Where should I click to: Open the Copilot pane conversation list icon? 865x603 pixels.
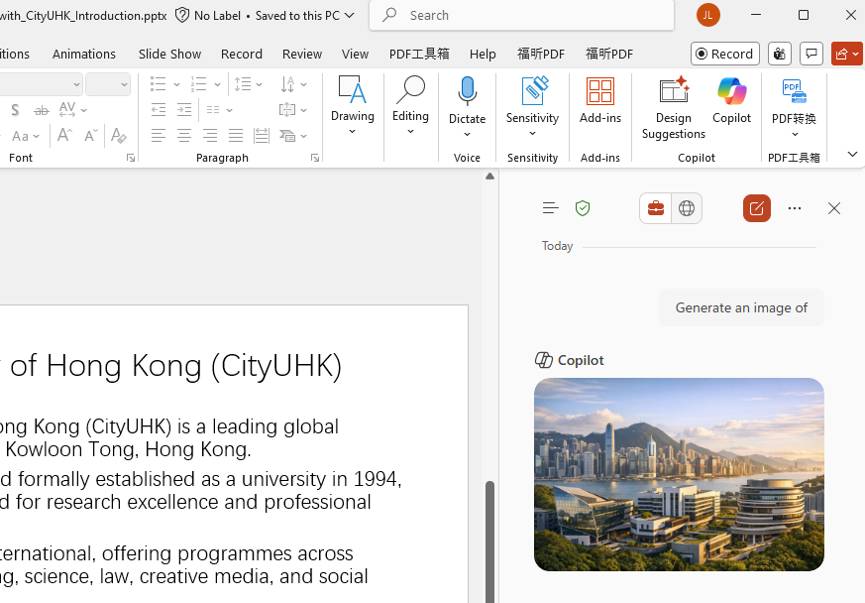coord(551,208)
